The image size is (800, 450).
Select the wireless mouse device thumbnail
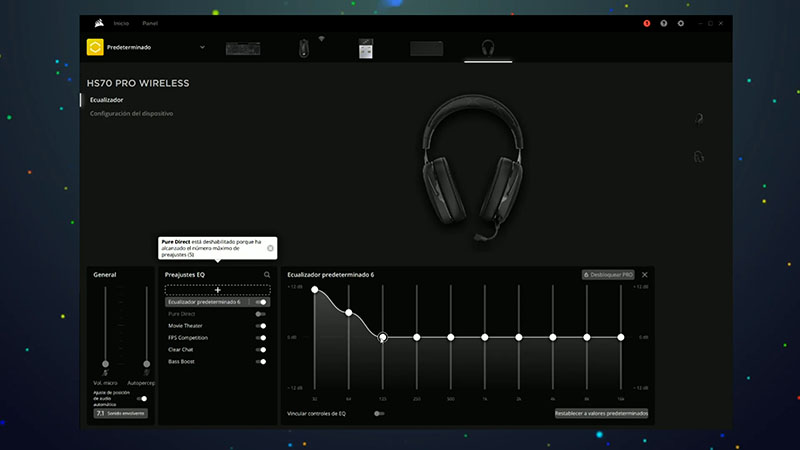[304, 48]
